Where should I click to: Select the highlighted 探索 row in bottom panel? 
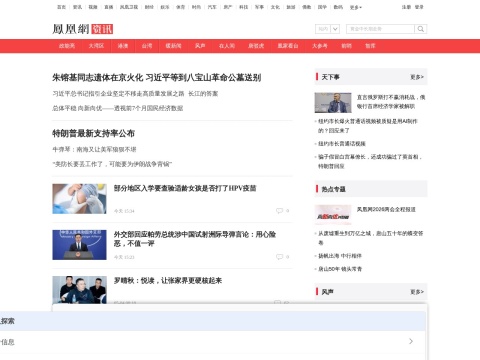click(213, 321)
